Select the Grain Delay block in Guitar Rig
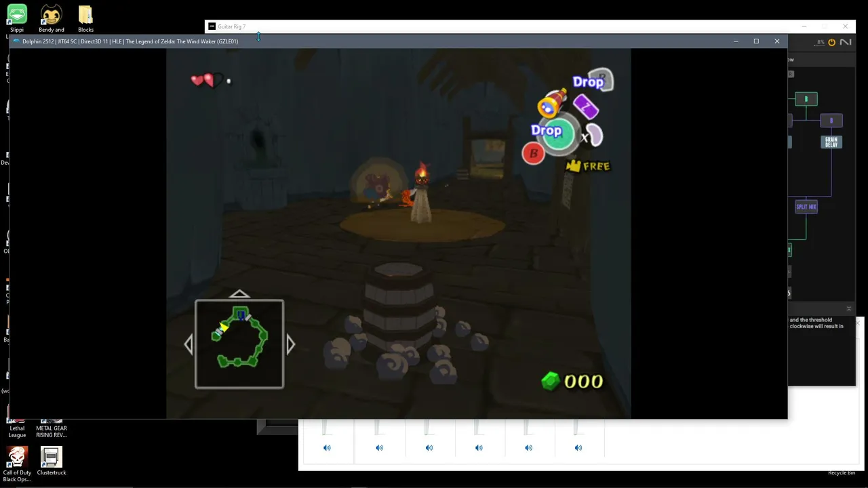The height and width of the screenshot is (488, 868). (831, 142)
